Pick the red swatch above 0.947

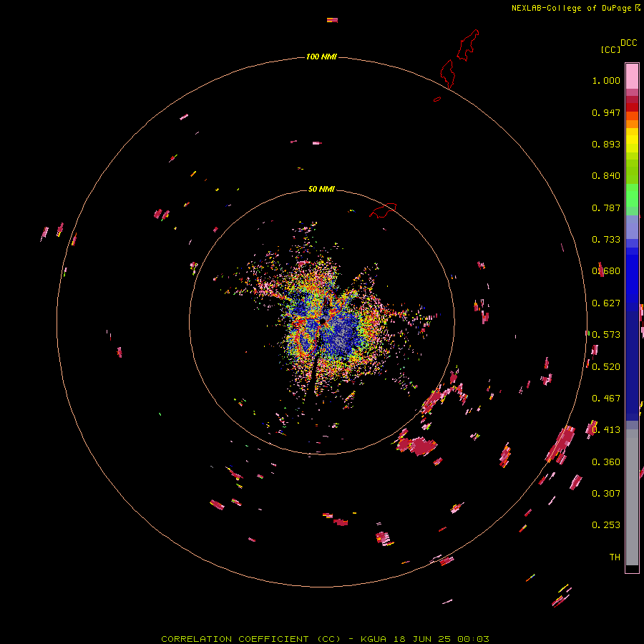(x=632, y=107)
